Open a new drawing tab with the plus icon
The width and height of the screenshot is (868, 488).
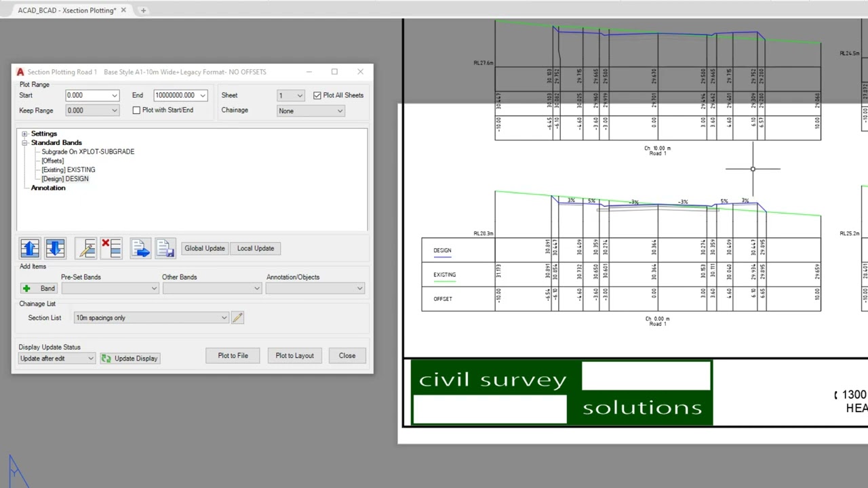coord(143,10)
